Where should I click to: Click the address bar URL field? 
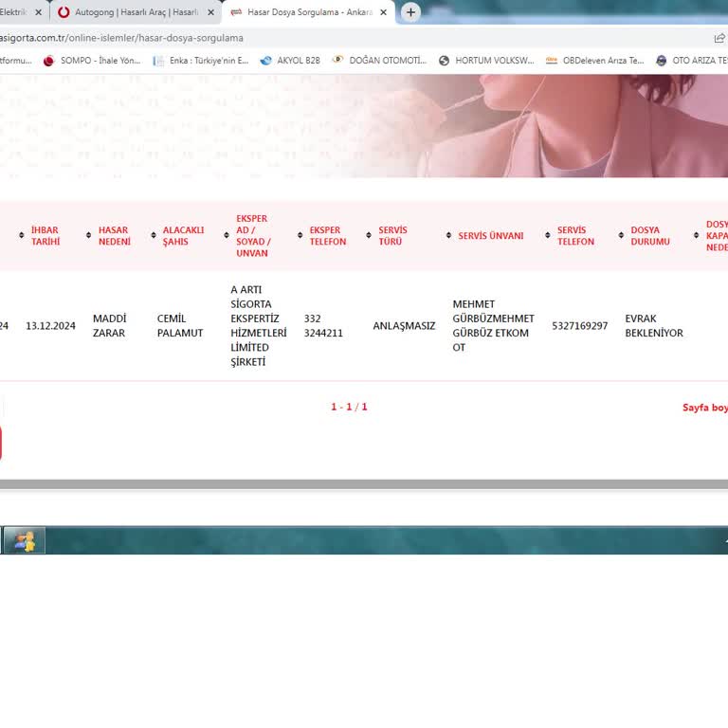point(121,38)
